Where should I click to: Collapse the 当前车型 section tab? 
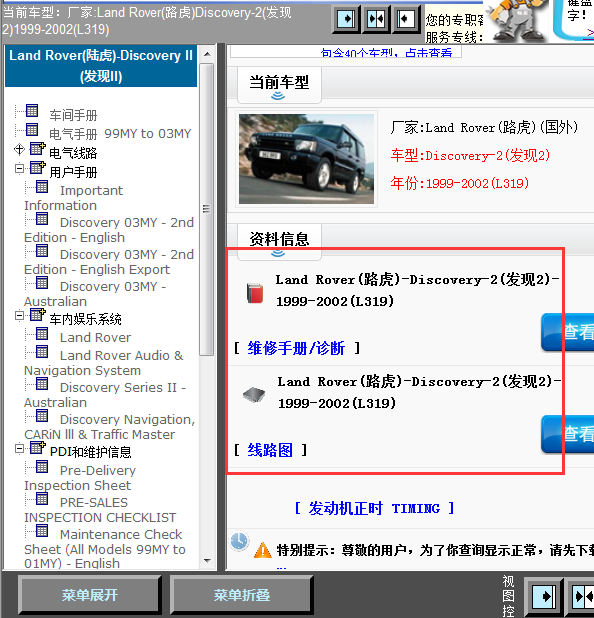coord(279,85)
